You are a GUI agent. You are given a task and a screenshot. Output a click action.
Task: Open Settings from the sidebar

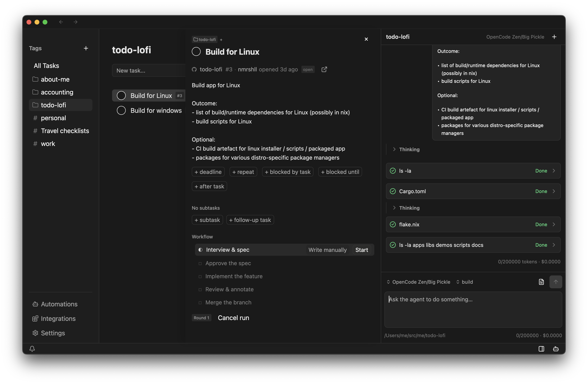[49, 333]
